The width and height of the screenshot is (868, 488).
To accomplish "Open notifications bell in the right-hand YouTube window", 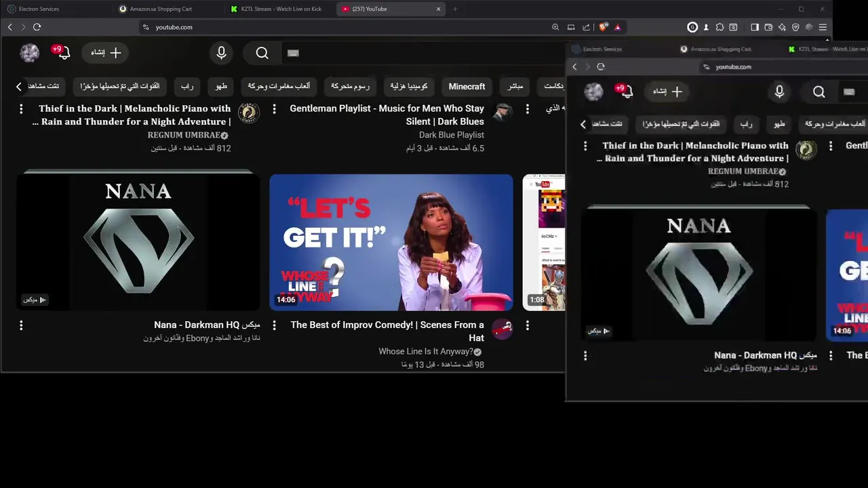I will click(x=626, y=91).
